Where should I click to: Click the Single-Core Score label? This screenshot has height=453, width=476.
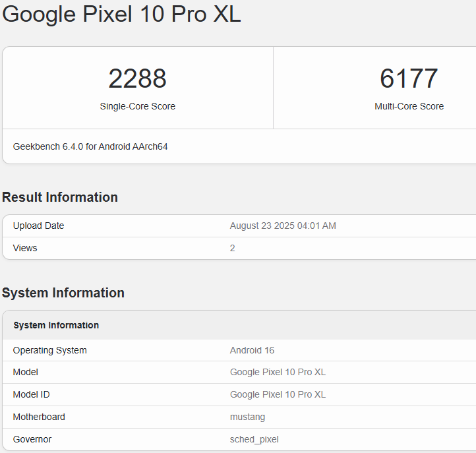[x=138, y=106]
